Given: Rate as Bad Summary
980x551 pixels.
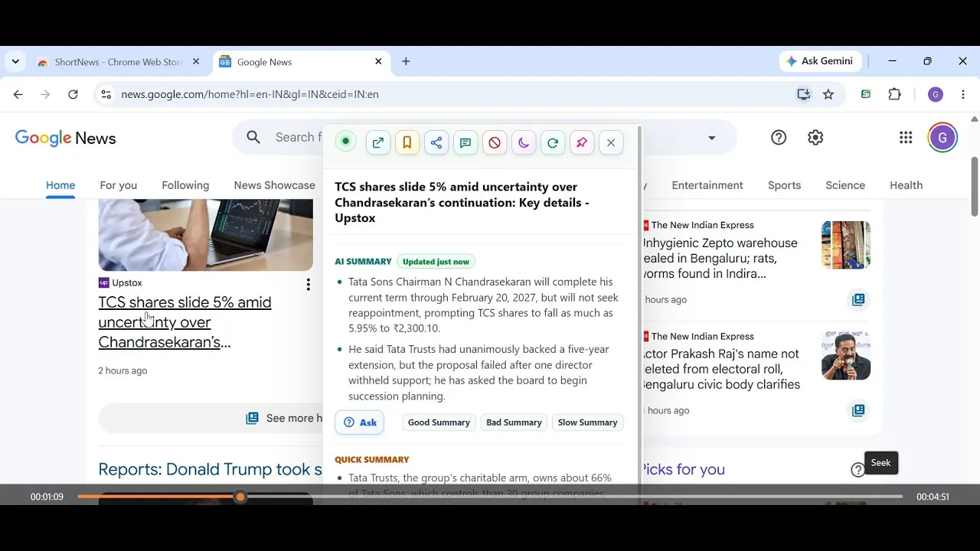Looking at the screenshot, I should (x=514, y=422).
